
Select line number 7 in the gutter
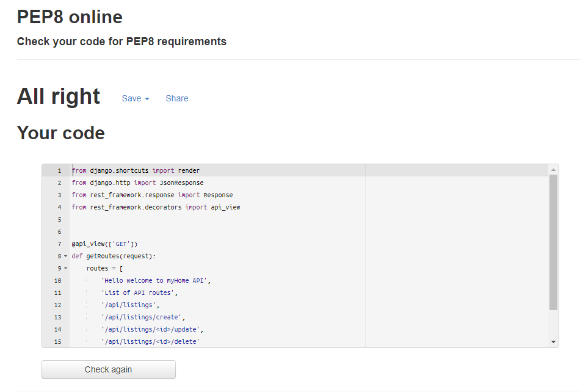(x=59, y=244)
